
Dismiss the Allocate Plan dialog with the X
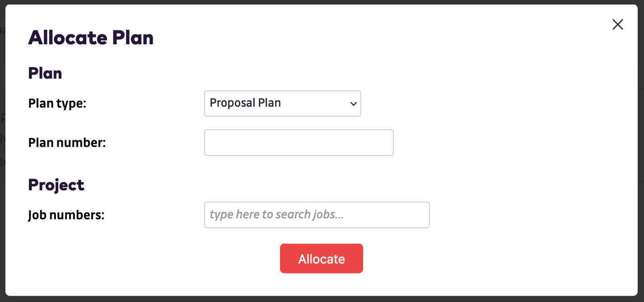[617, 24]
